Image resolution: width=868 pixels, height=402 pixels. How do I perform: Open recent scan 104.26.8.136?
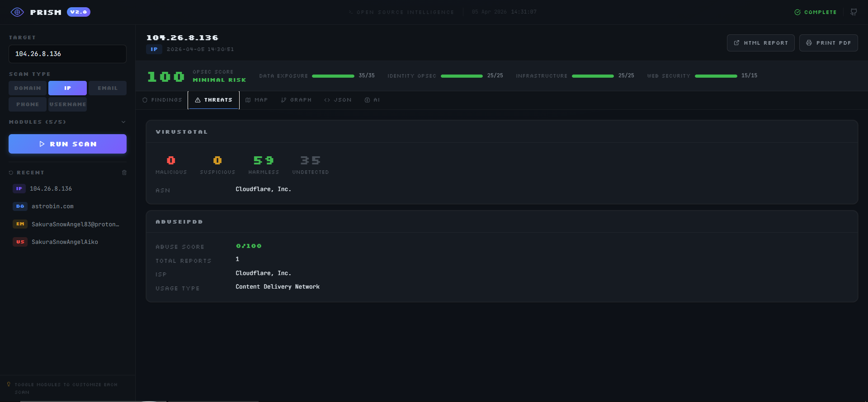click(x=67, y=189)
